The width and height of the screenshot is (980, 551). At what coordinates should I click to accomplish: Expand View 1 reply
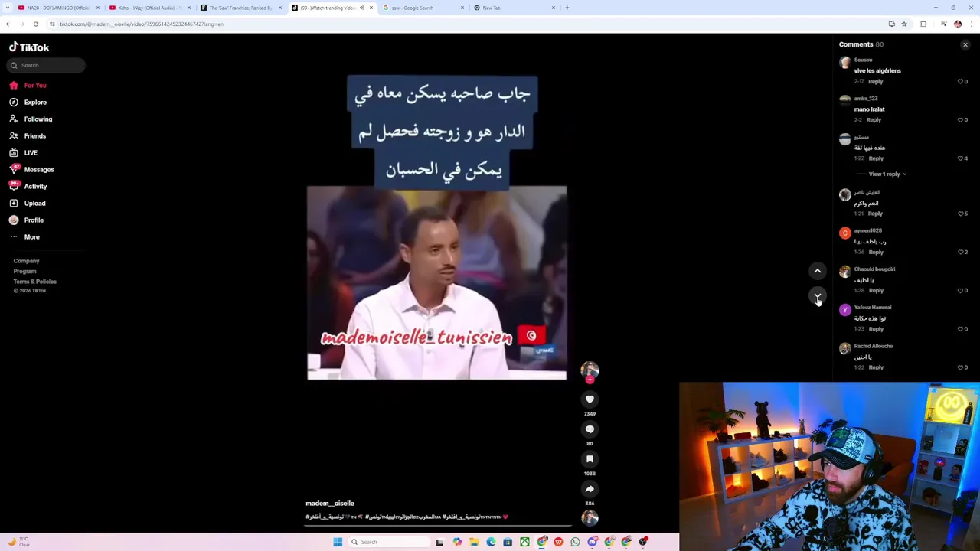(887, 174)
